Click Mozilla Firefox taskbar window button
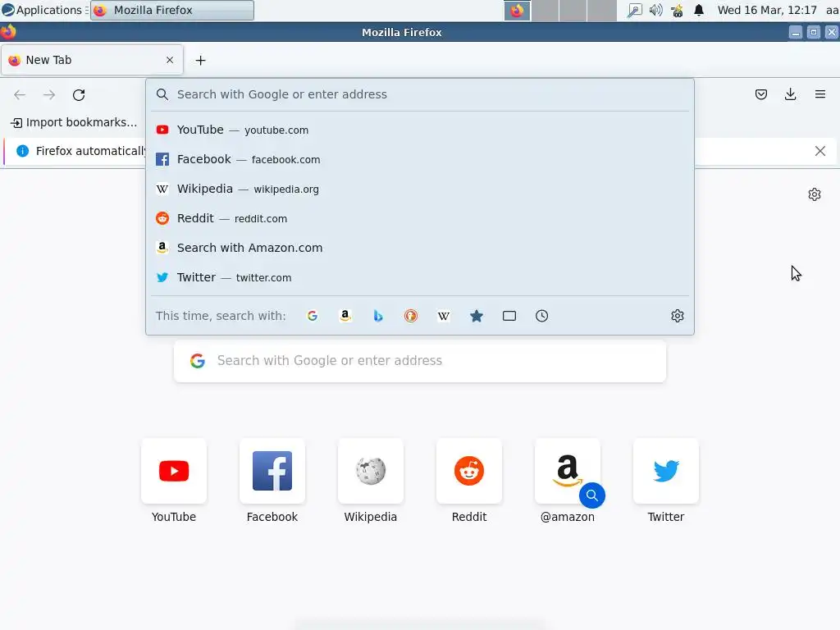This screenshot has height=630, width=840. tap(172, 10)
